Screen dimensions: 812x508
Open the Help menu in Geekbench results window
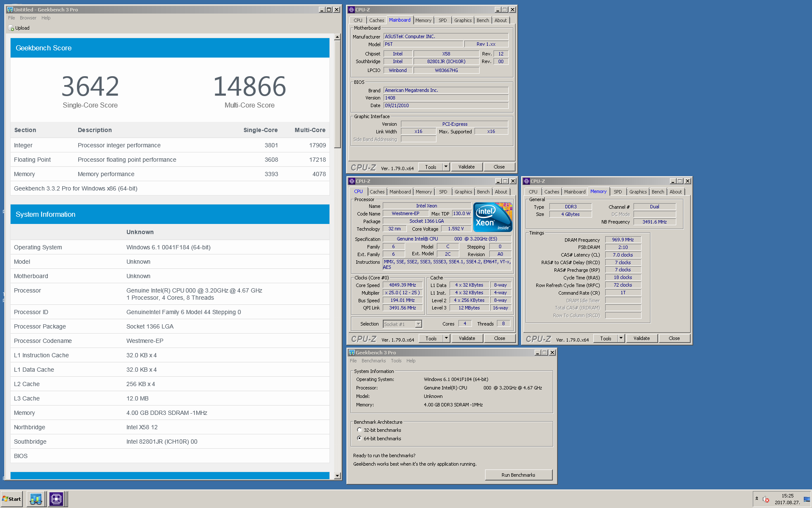(46, 18)
